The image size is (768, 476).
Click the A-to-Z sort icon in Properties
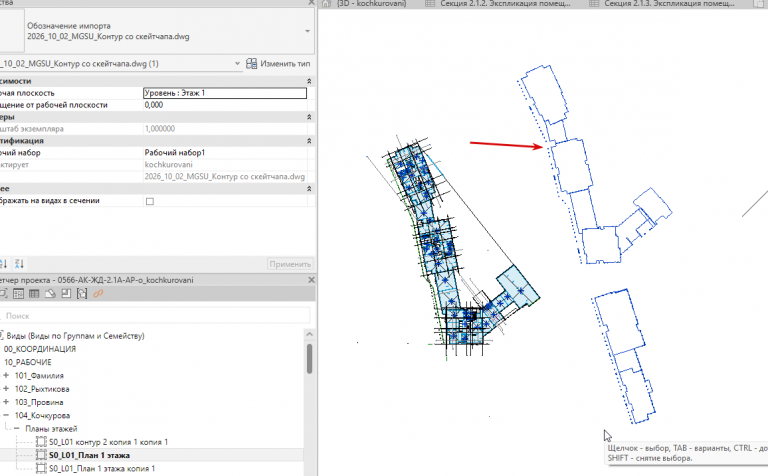coord(3,264)
